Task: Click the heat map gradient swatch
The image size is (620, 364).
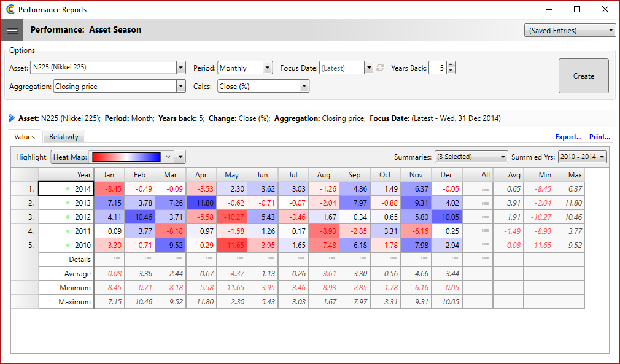Action: click(126, 157)
